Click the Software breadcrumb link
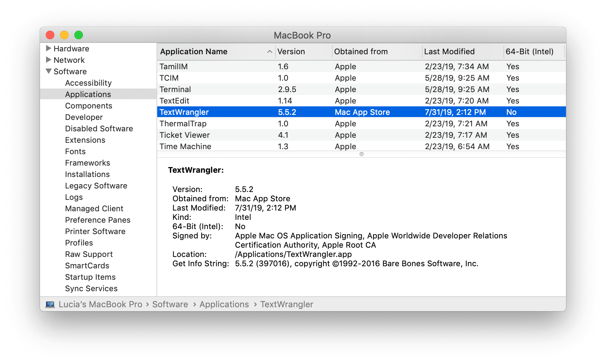 (170, 304)
